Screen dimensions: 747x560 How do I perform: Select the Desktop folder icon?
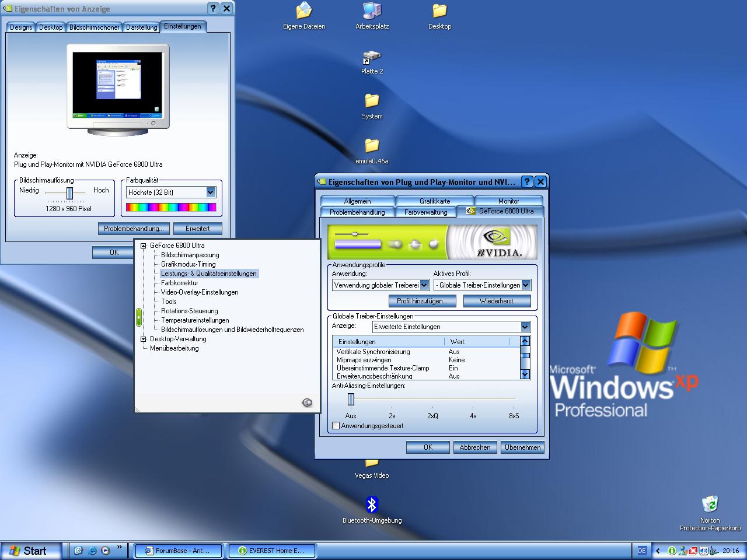click(x=439, y=16)
